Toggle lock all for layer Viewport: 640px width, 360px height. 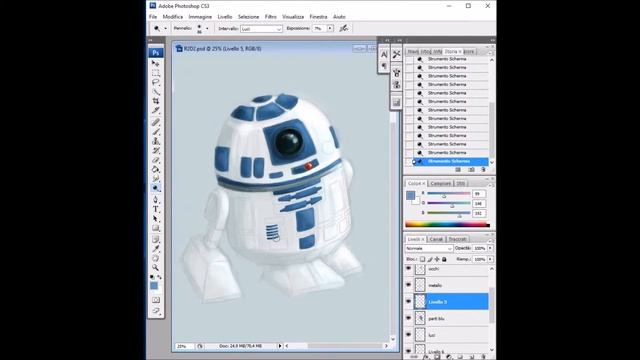pyautogui.click(x=444, y=259)
